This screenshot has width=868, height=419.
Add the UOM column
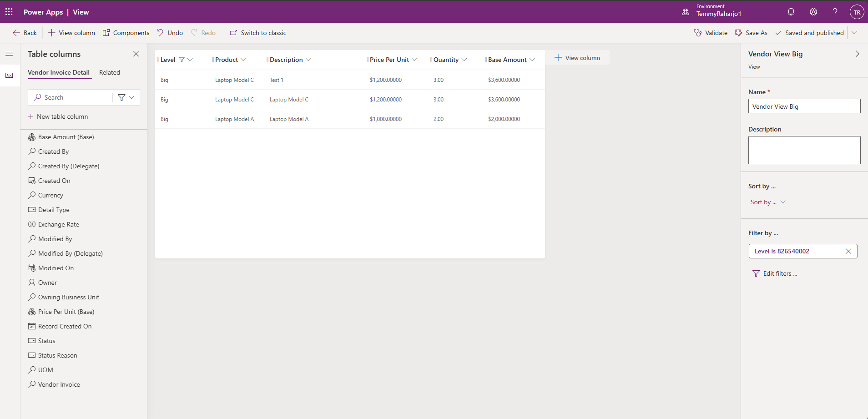[x=41, y=370]
